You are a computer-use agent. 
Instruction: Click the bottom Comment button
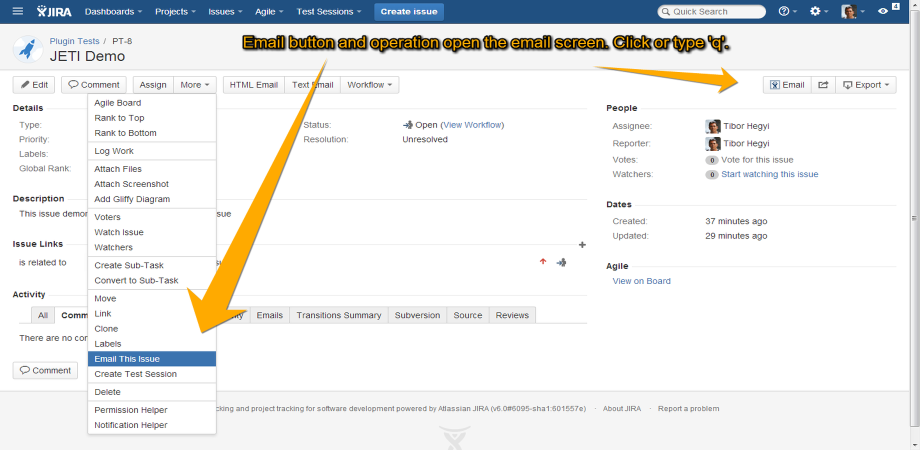coord(45,371)
